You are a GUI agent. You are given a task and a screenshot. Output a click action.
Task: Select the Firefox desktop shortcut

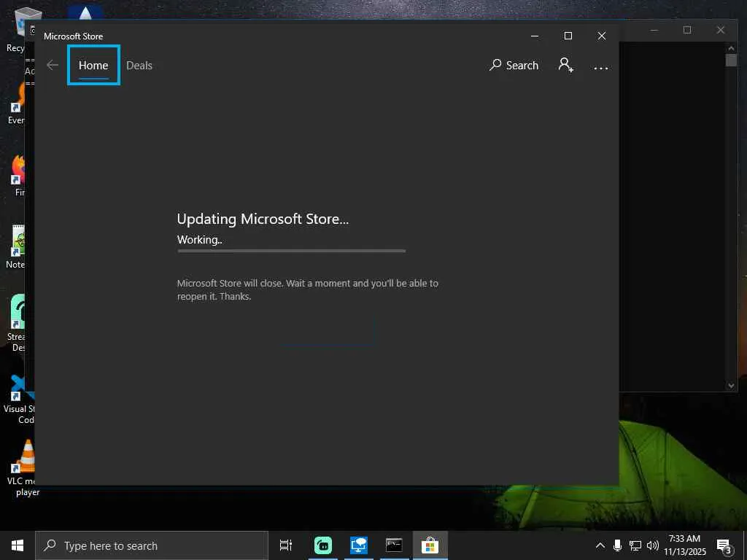tap(19, 175)
